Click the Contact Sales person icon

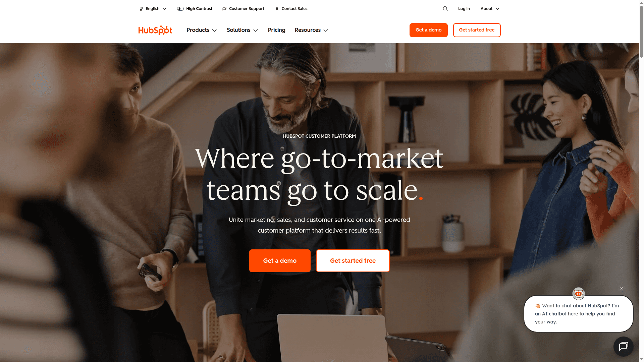277,9
